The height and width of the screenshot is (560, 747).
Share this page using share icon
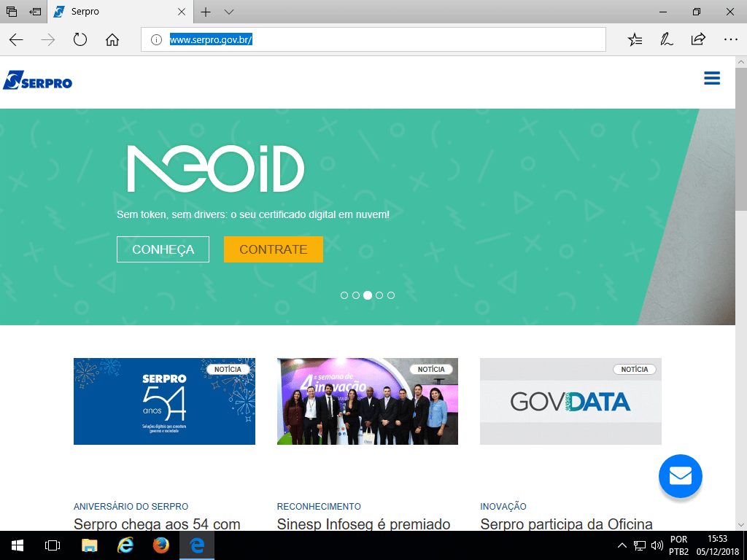pyautogui.click(x=698, y=40)
